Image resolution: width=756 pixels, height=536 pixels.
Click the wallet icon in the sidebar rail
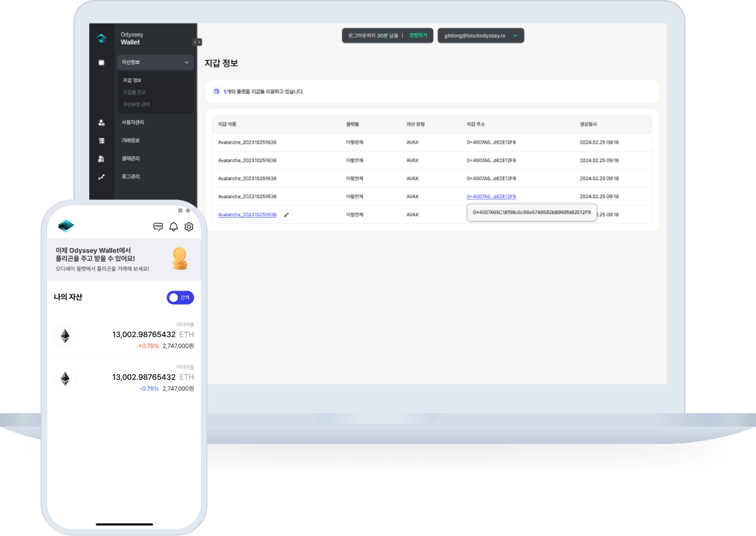point(102,62)
